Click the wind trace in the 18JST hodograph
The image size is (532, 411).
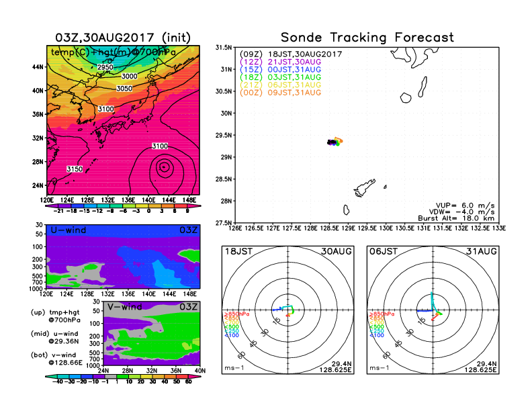click(284, 310)
